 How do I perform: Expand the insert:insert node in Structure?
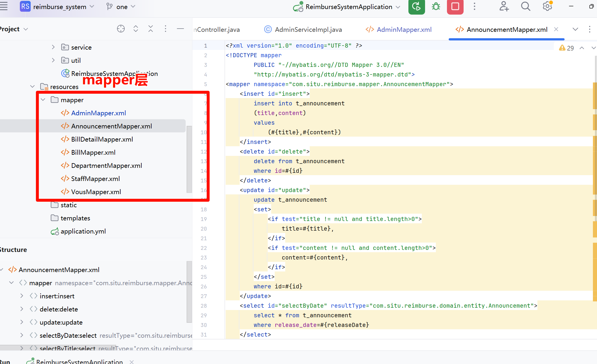pyautogui.click(x=22, y=296)
